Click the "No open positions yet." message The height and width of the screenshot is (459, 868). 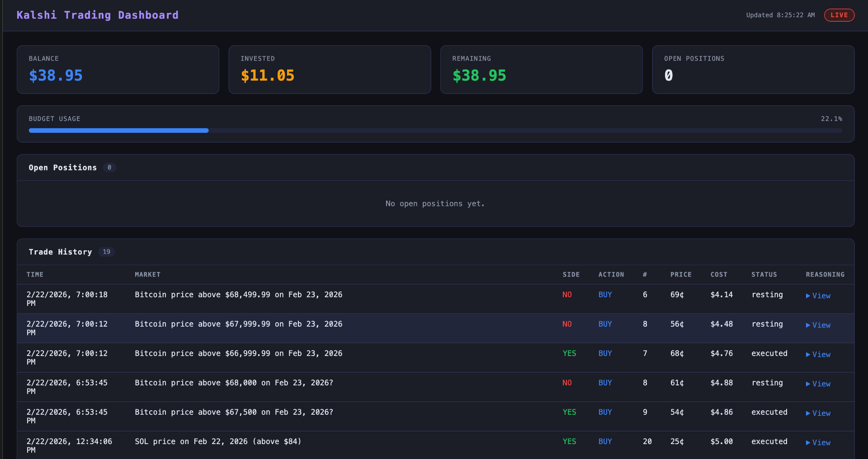pos(435,204)
